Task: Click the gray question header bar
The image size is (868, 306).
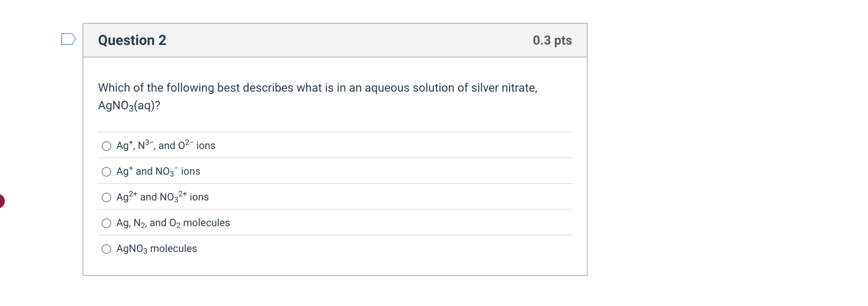Action: (x=337, y=40)
